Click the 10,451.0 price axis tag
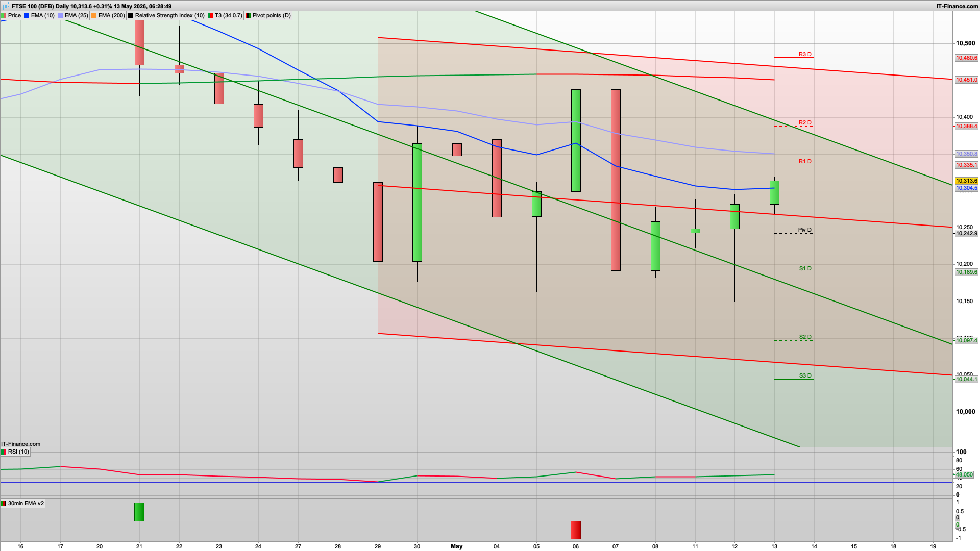Viewport: 980px width, 551px height. tap(966, 80)
